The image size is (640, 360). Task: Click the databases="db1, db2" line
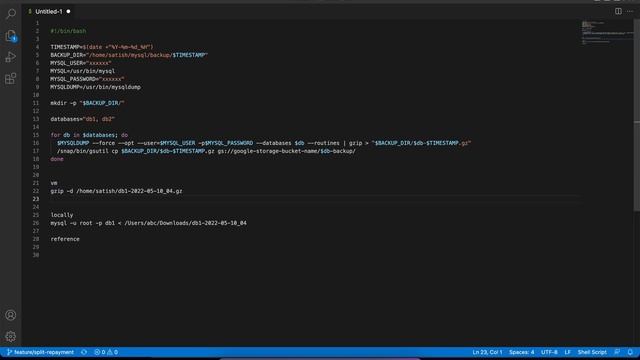pyautogui.click(x=82, y=119)
